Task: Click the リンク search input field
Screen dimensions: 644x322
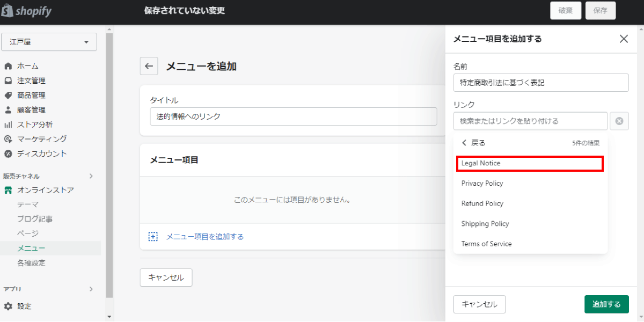Action: (x=530, y=121)
